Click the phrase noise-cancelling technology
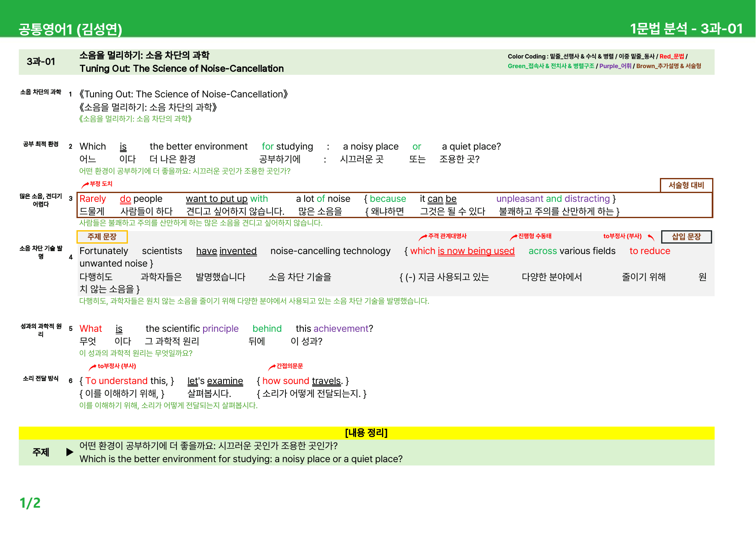 pyautogui.click(x=331, y=251)
